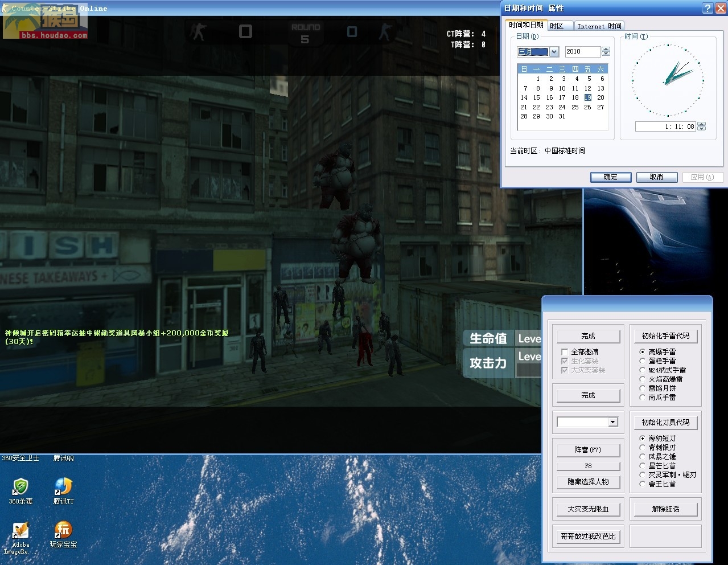Click the 生命值 label in game HUD
This screenshot has width=728, height=565.
click(488, 338)
